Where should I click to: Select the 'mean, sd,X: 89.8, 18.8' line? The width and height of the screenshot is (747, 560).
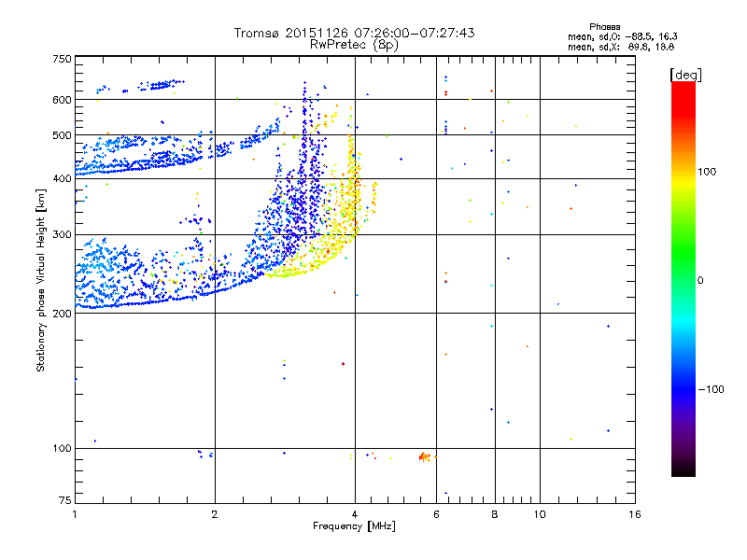[621, 47]
